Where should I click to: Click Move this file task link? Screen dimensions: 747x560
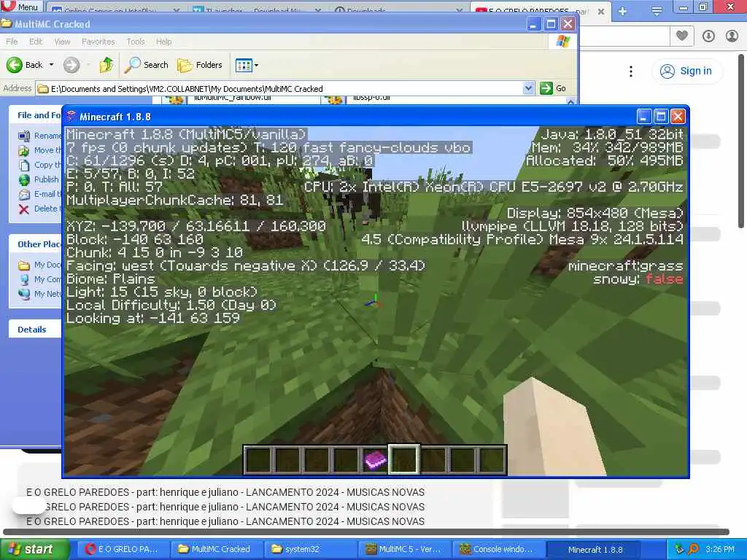(x=40, y=150)
